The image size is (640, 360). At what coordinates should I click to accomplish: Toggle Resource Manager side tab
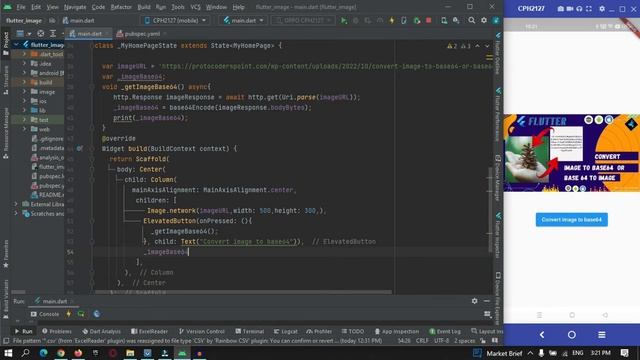click(6, 133)
